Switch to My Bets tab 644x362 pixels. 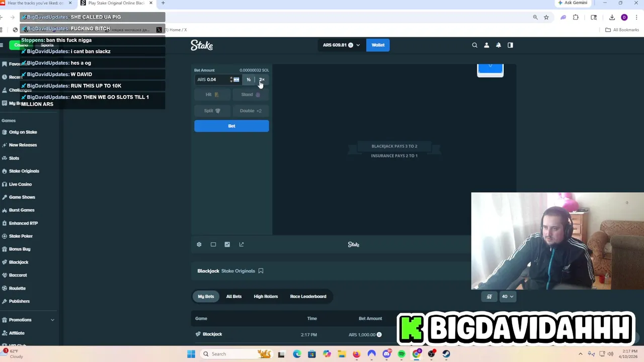coord(206,297)
